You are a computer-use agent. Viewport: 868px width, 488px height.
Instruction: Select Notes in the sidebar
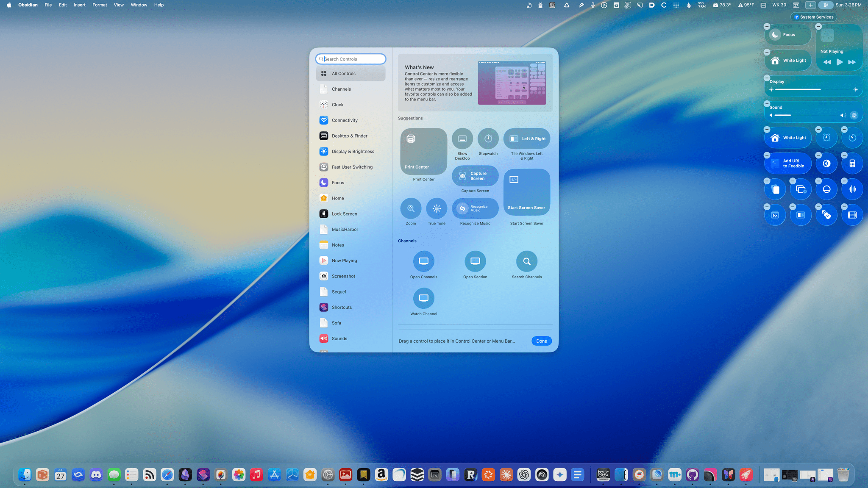point(351,245)
